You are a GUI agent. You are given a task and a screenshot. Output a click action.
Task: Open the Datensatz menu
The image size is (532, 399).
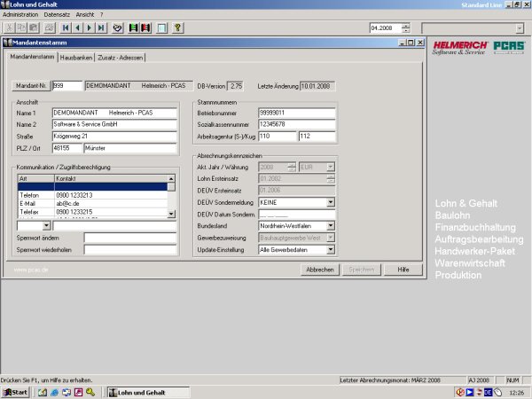(x=57, y=14)
